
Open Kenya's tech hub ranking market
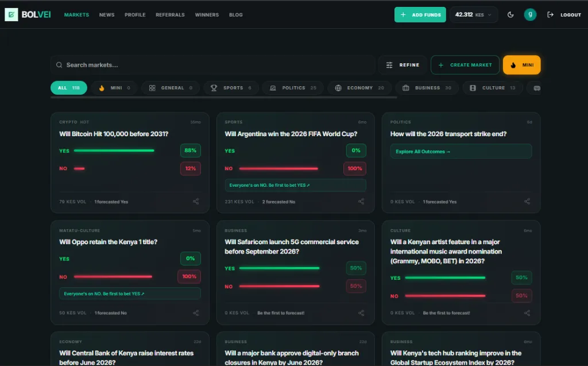click(455, 357)
